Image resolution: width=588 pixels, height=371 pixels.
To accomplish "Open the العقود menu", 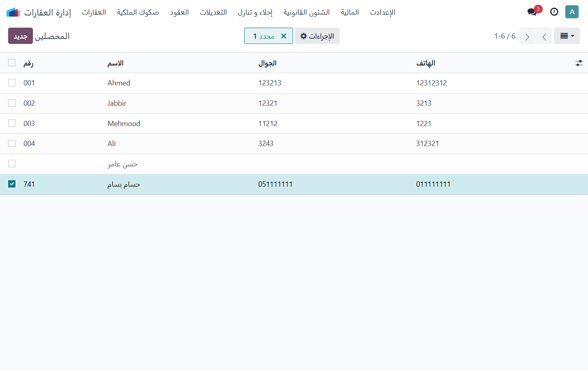I will [179, 12].
